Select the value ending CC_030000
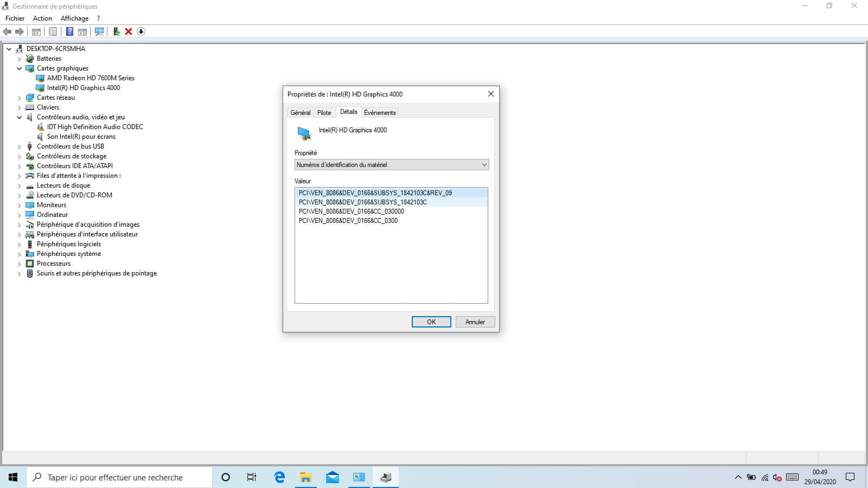 (351, 211)
